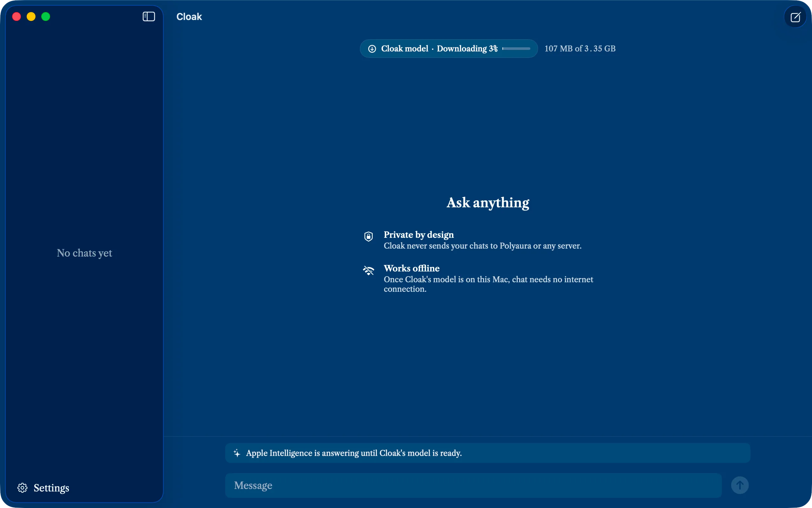Click the Settings label in sidebar
This screenshot has width=812, height=508.
[x=51, y=487]
